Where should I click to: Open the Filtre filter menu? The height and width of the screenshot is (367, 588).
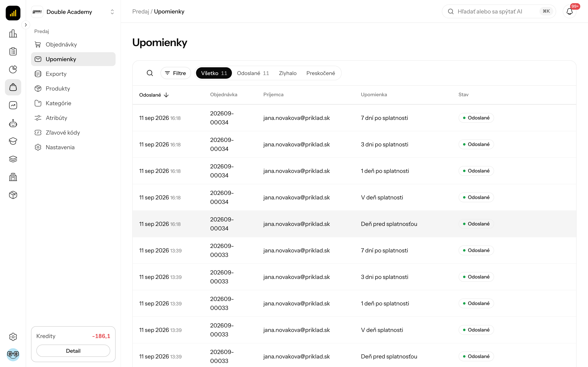point(176,73)
